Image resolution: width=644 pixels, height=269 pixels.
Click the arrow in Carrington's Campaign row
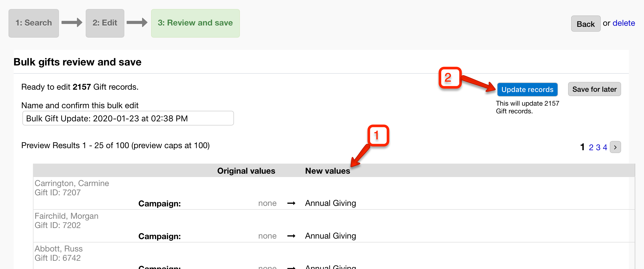[x=291, y=203]
